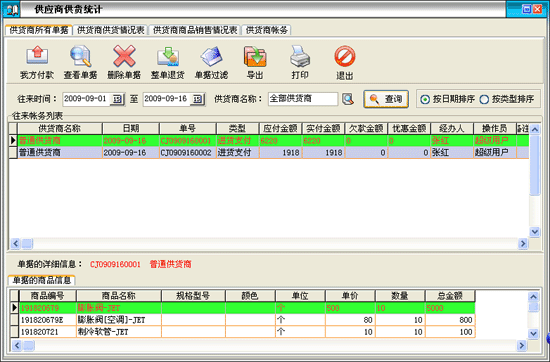Select 按日期排序 radio button
The height and width of the screenshot is (362, 550).
(x=425, y=100)
